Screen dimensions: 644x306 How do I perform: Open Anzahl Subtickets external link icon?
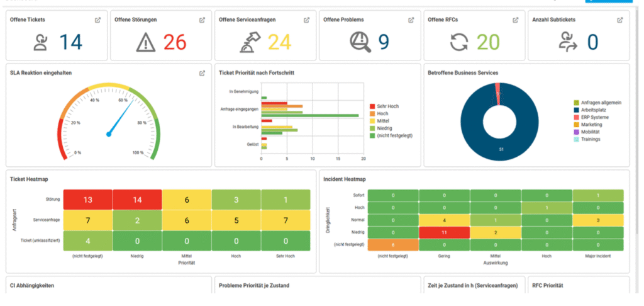click(x=620, y=20)
